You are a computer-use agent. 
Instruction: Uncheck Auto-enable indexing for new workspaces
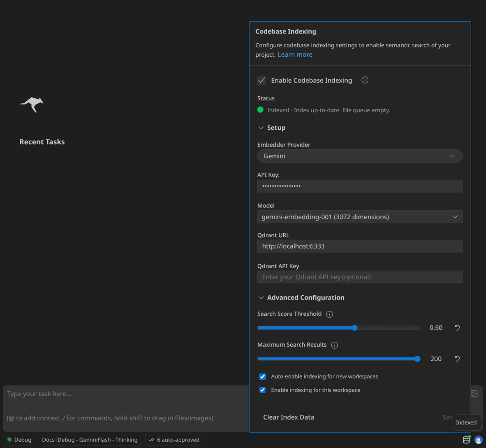pos(262,376)
